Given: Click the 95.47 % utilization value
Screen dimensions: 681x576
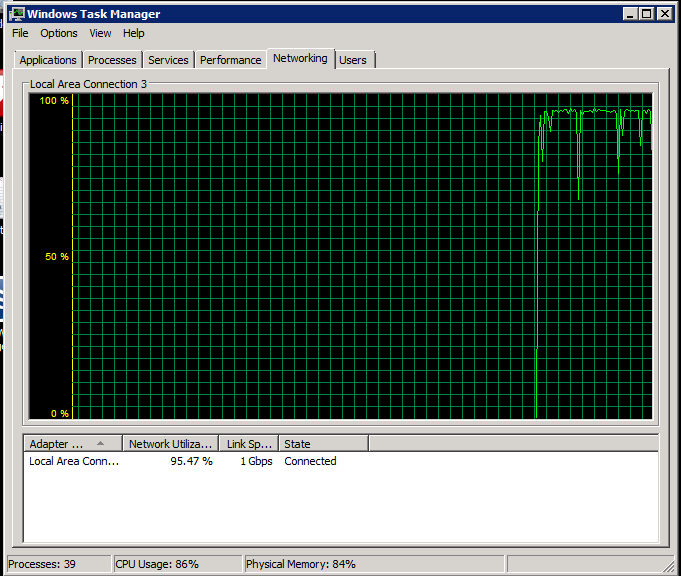Looking at the screenshot, I should pyautogui.click(x=191, y=461).
